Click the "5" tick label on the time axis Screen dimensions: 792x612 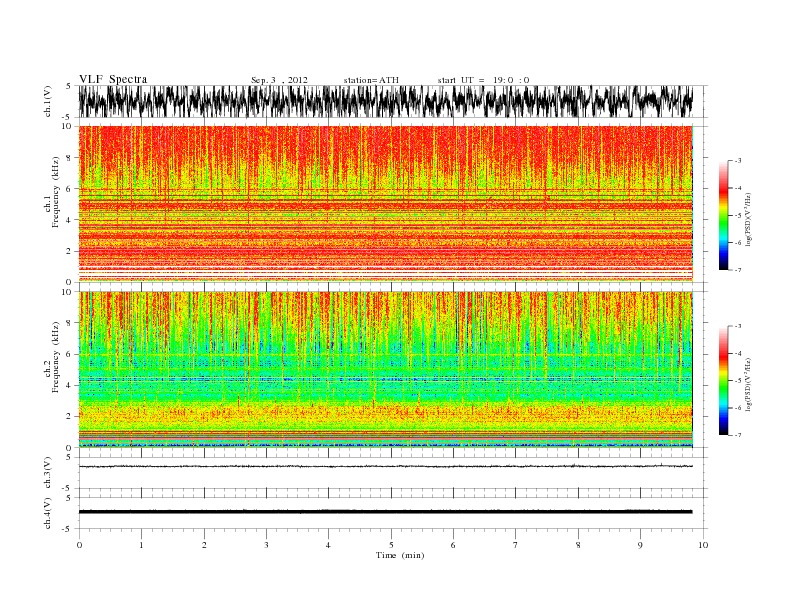click(x=391, y=545)
